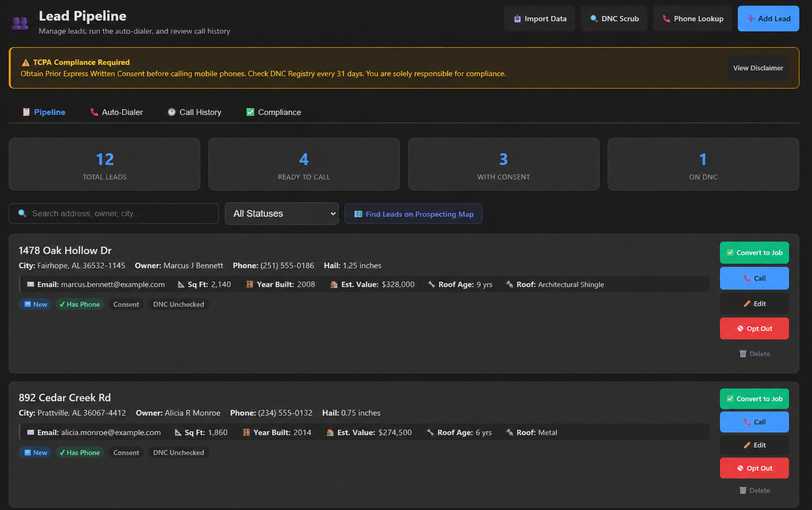Switch to the Pipeline tab

44,112
